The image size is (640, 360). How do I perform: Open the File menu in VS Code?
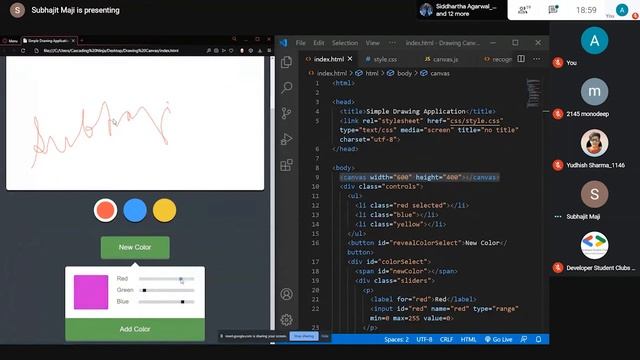pos(300,43)
